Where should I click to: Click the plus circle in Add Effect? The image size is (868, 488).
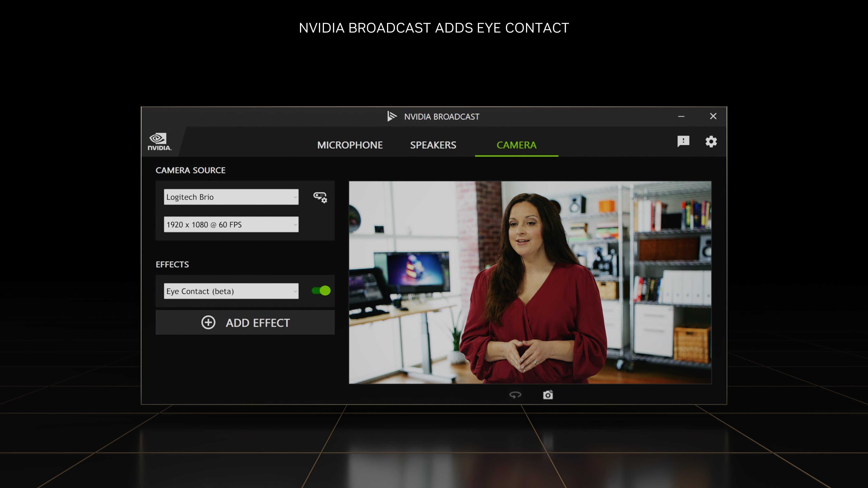click(208, 323)
